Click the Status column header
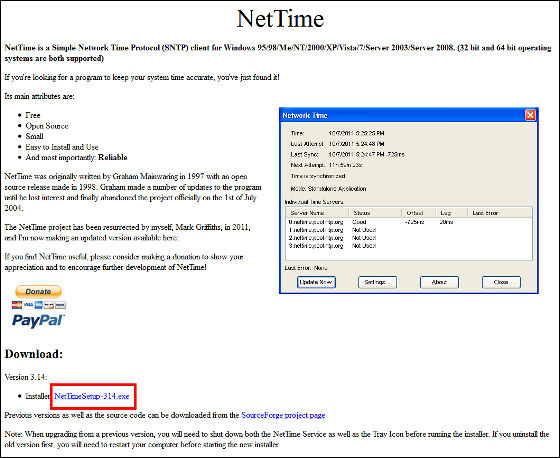This screenshot has width=560, height=458. click(375, 213)
